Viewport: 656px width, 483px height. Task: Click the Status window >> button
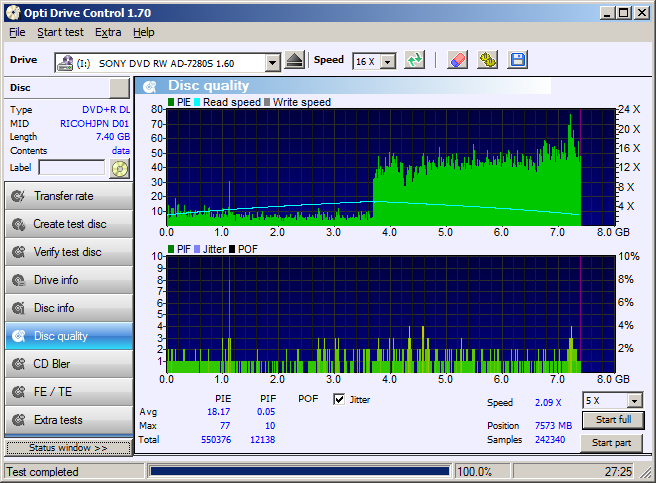point(68,448)
